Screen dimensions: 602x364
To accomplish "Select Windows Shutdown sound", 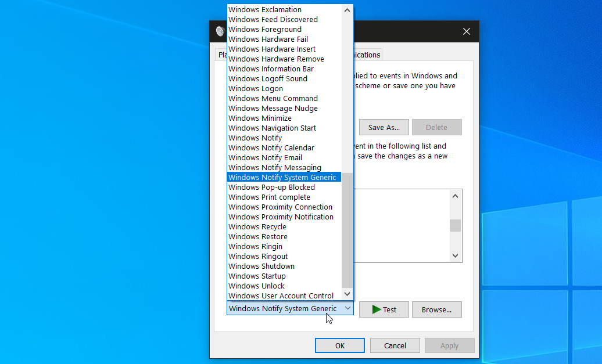I will coord(284,266).
